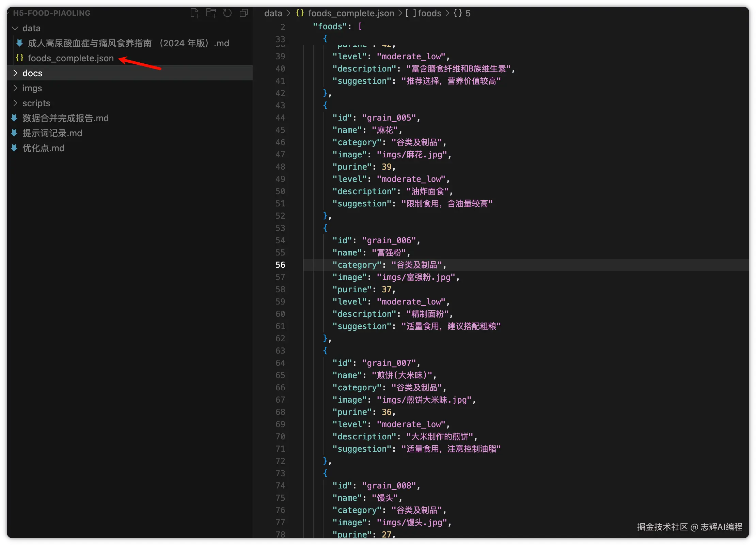Click line number 44 in the gutter

[280, 118]
